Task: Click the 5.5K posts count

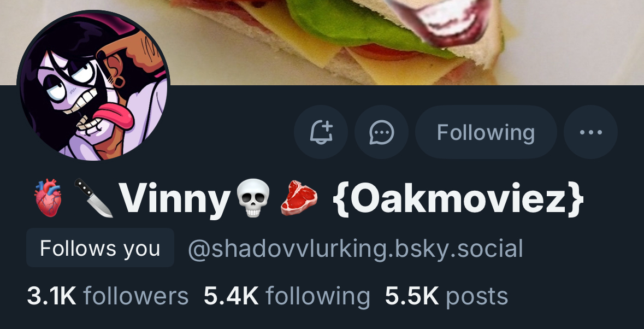Action: (x=446, y=296)
